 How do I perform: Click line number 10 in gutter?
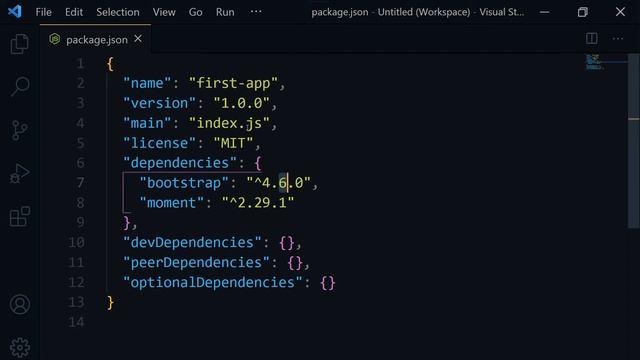tap(76, 242)
